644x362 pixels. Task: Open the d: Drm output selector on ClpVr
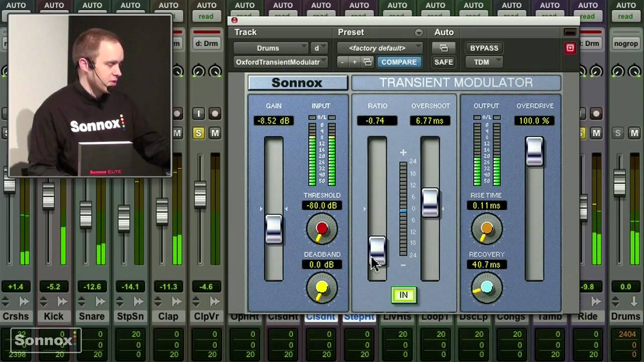pos(207,44)
